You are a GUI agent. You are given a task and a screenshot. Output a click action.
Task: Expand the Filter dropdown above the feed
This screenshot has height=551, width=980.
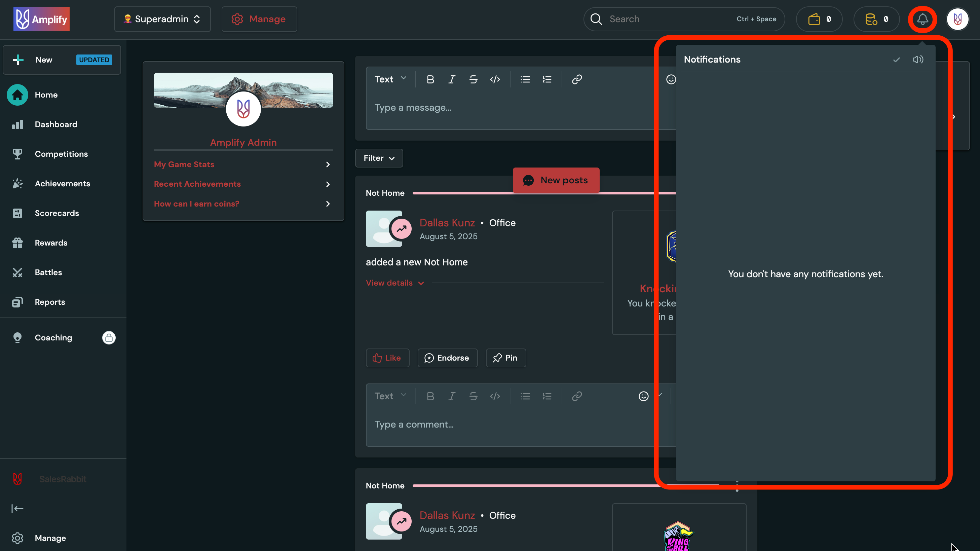click(379, 158)
